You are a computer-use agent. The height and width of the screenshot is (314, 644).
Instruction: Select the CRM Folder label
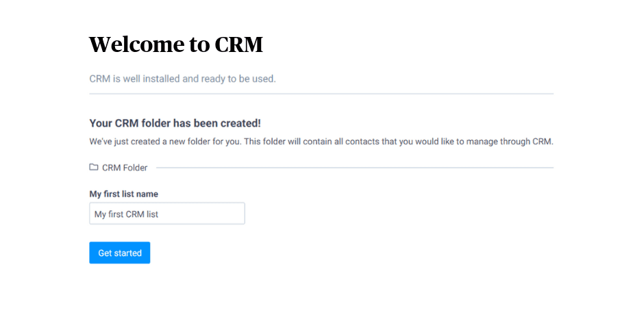pos(125,168)
